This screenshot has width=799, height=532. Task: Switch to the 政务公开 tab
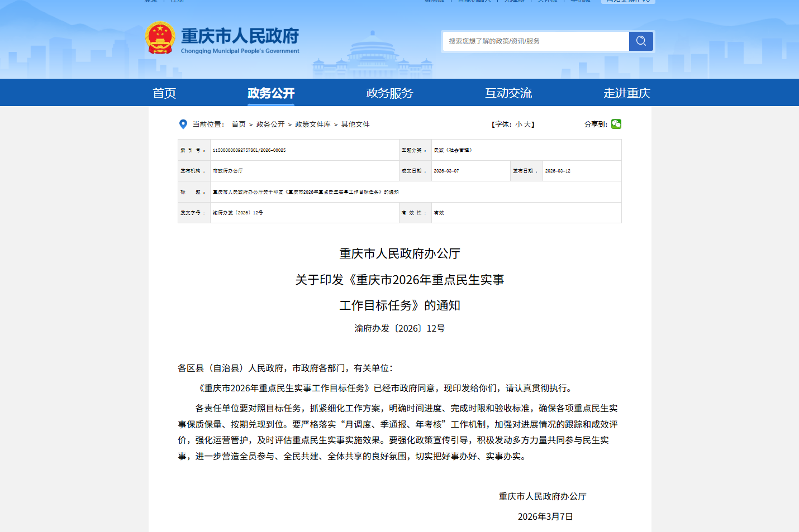point(271,93)
